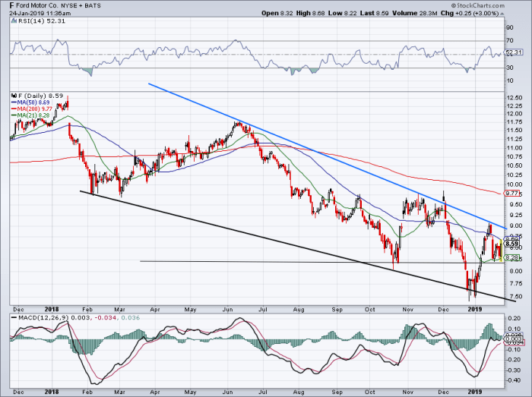This screenshot has height=397, width=532.
Task: Select the 90 level on RSI axis
Action: (510, 27)
